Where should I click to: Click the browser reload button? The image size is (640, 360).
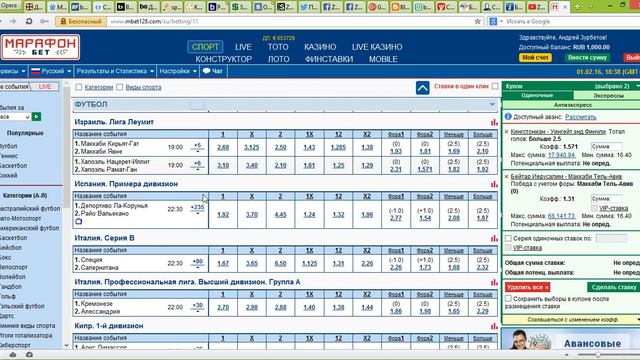tap(29, 21)
